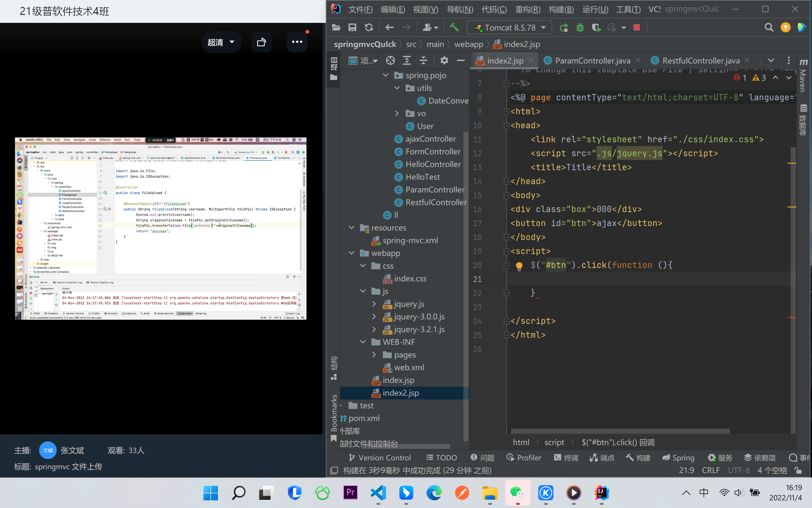Image resolution: width=812 pixels, height=508 pixels.
Task: Open Microsoft Edge from the taskbar
Action: point(434,493)
